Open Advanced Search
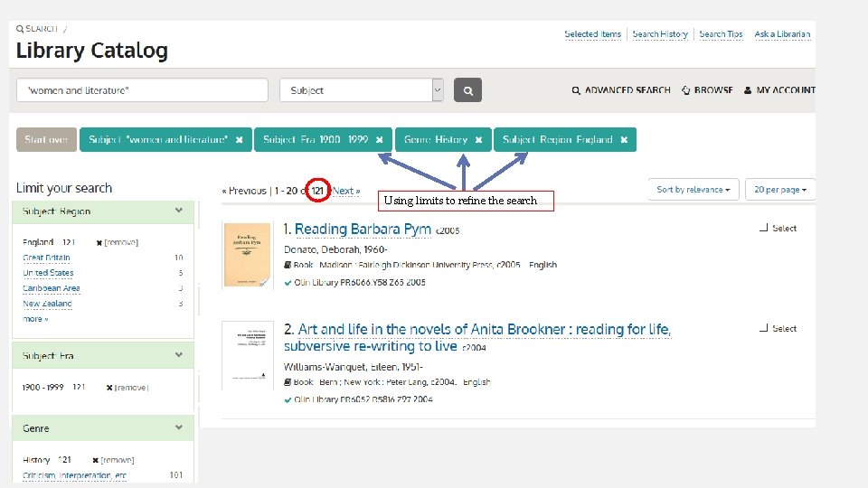This screenshot has height=488, width=868. pos(627,90)
